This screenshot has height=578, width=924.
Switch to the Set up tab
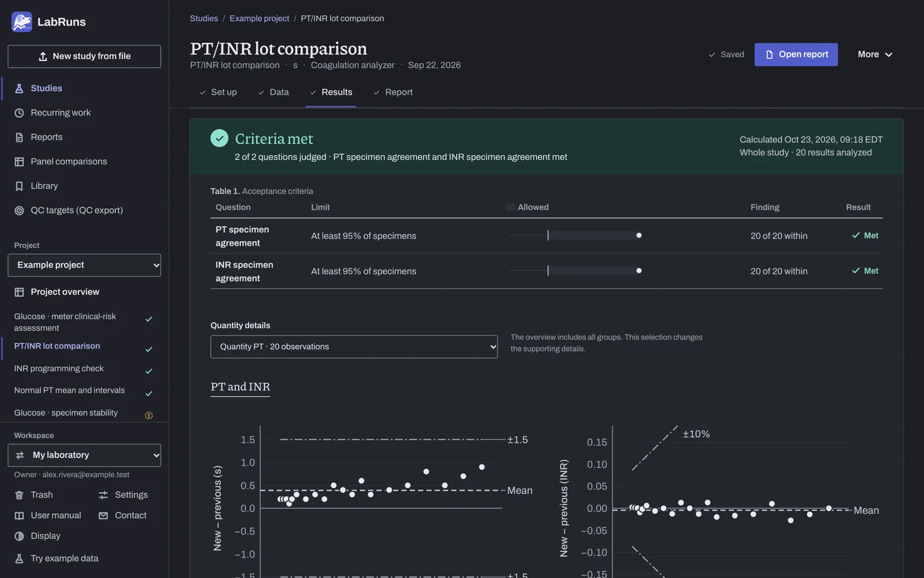click(x=218, y=92)
